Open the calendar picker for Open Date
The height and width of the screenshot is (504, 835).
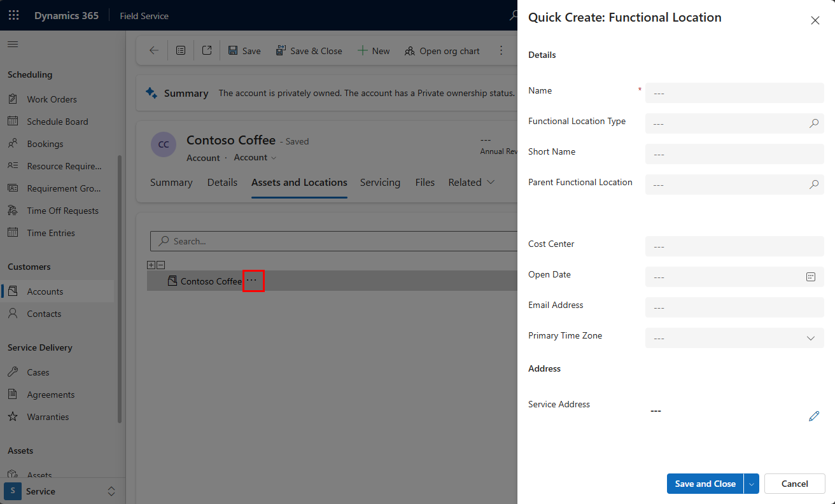point(810,277)
